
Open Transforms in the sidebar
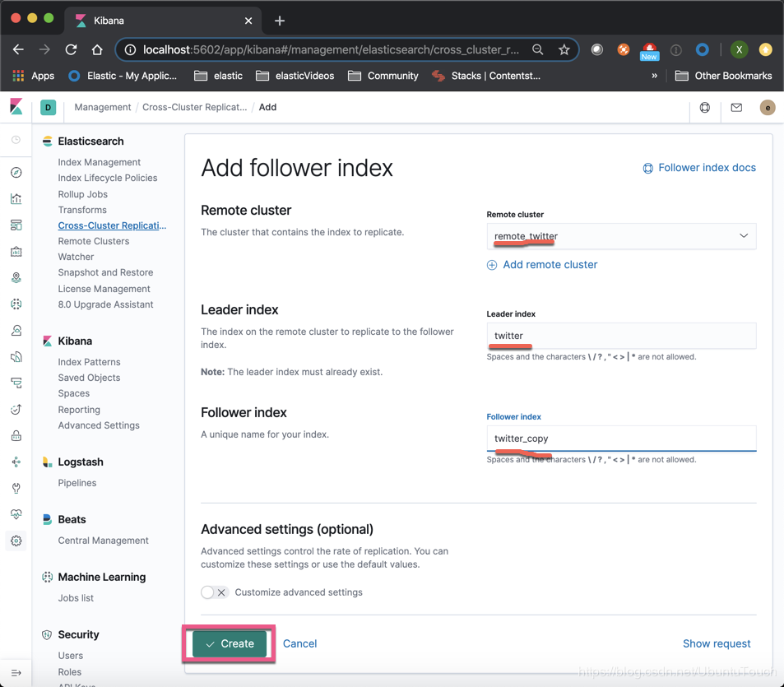(x=82, y=210)
